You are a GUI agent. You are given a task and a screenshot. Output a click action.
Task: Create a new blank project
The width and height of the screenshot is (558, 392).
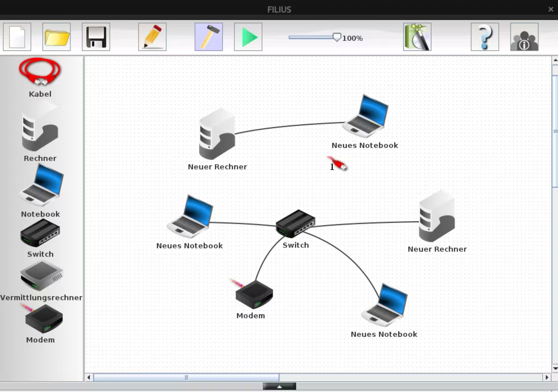click(x=17, y=37)
